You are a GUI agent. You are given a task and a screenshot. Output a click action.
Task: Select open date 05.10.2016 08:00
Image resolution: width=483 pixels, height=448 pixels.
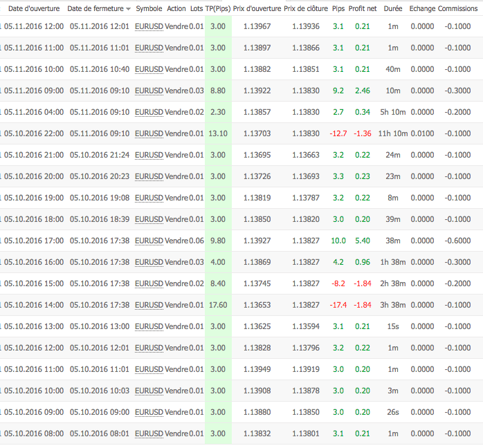(34, 433)
